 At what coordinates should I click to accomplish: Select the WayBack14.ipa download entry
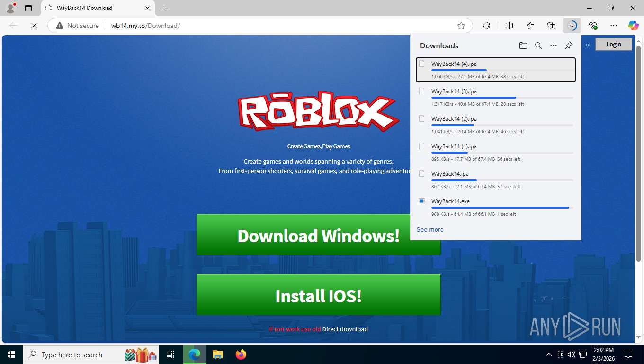pos(496,180)
